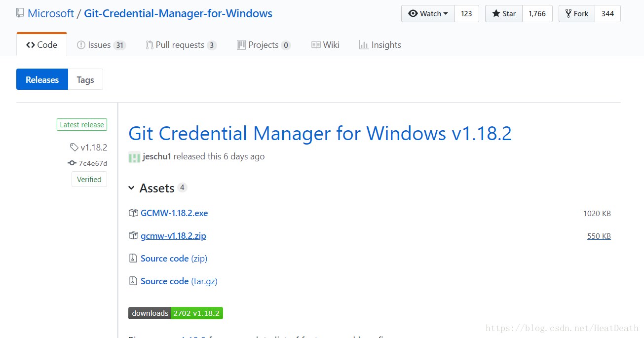Open the Watch dropdown button
644x338 pixels.
[428, 14]
